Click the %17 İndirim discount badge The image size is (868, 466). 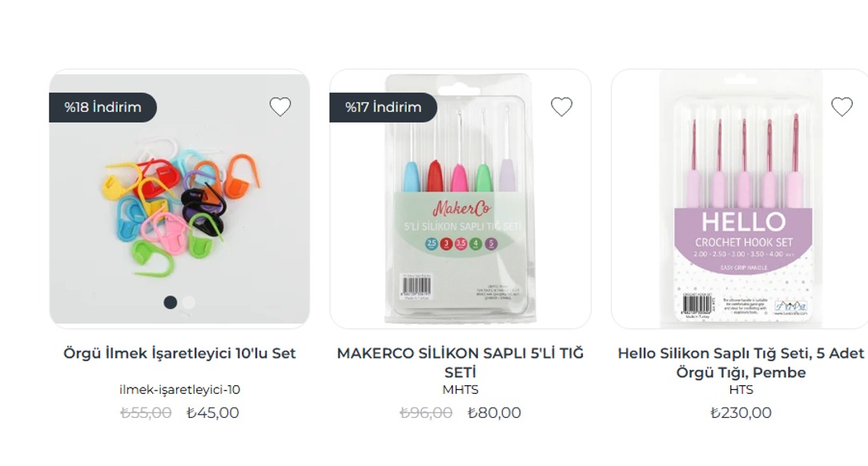tap(384, 107)
